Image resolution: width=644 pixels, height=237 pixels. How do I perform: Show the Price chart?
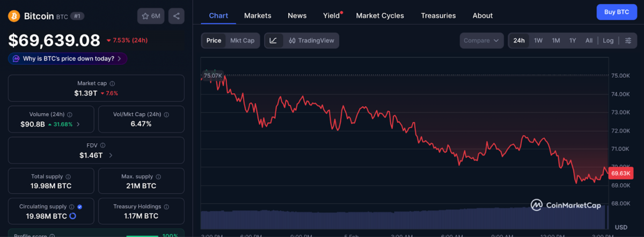pyautogui.click(x=214, y=41)
